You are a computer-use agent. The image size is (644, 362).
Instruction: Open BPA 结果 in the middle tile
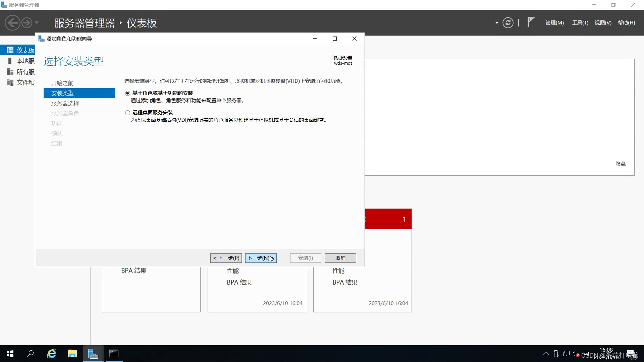coord(239,282)
